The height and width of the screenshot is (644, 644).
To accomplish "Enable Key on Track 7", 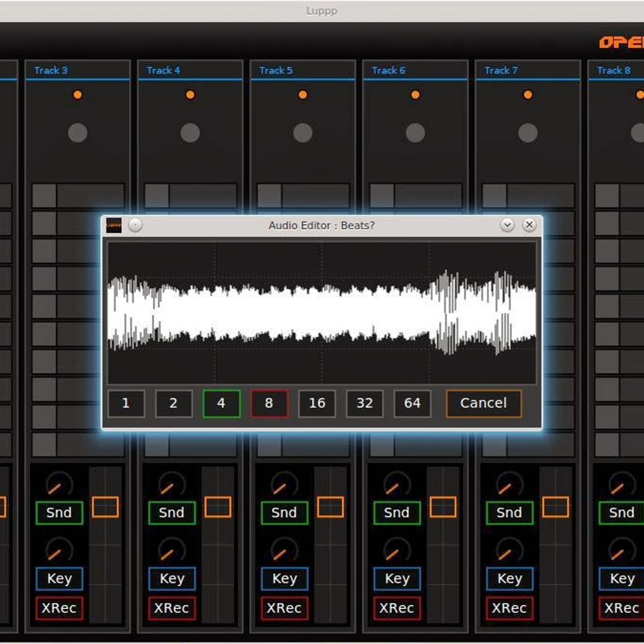I will click(510, 579).
